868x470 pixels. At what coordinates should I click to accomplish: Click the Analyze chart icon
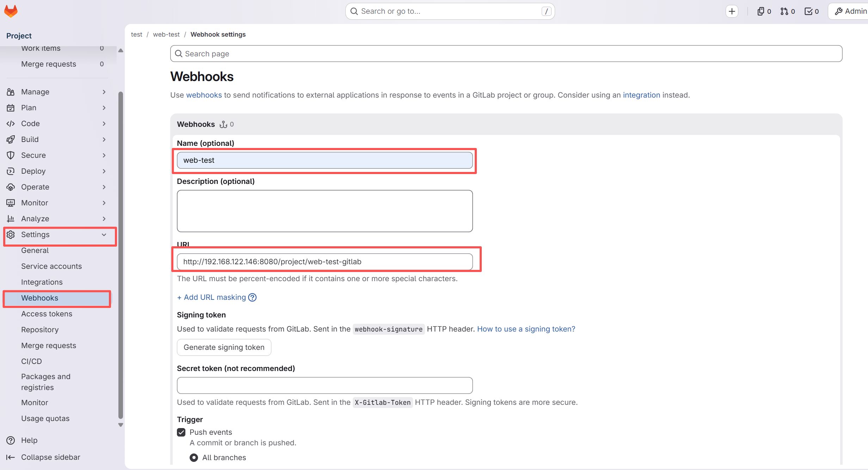(11, 219)
